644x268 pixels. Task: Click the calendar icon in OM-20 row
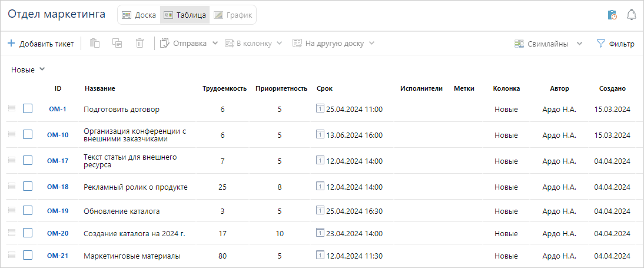coord(320,233)
